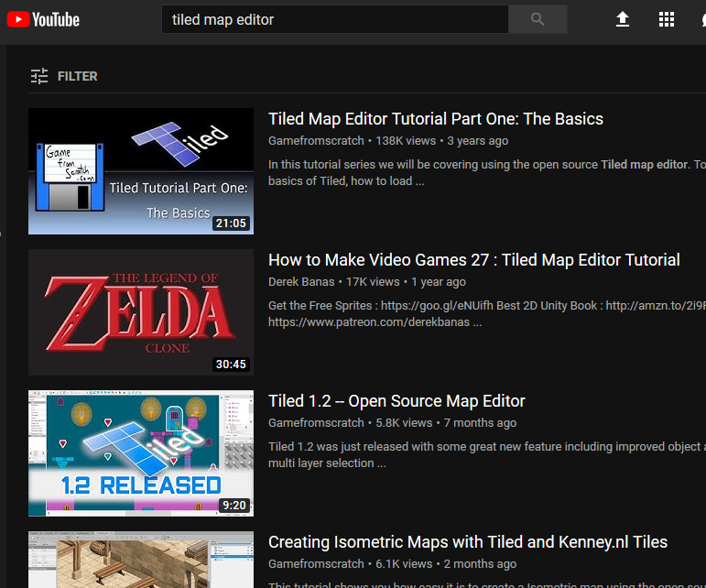Click the 30:45 duration badge
The width and height of the screenshot is (706, 588).
click(231, 364)
